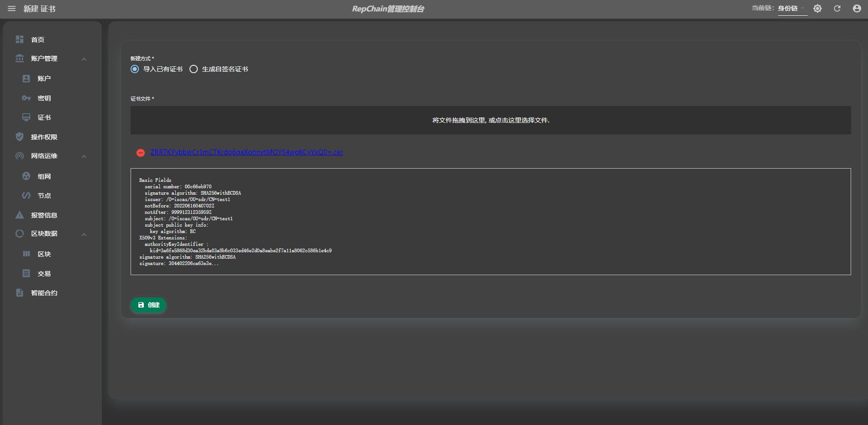The image size is (868, 425).
Task: Click the 智能合约 document icon
Action: [x=20, y=292]
